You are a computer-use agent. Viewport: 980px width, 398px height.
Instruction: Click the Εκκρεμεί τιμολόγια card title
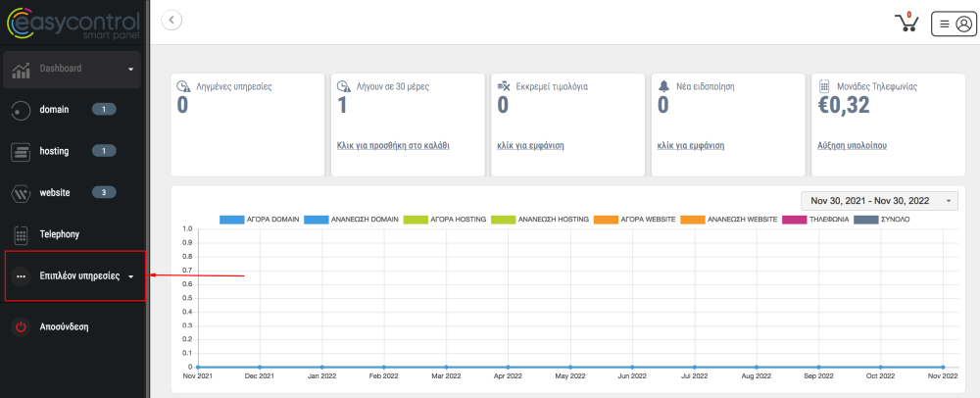[x=552, y=87]
